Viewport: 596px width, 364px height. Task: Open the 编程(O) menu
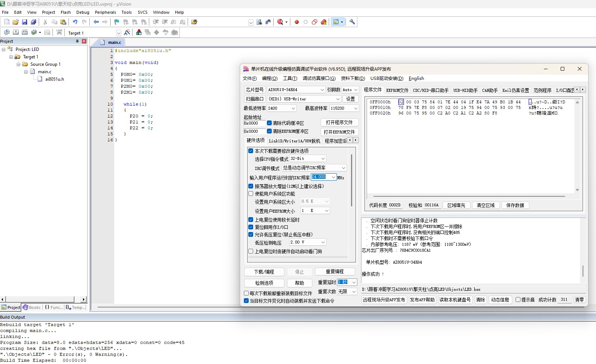coord(270,78)
